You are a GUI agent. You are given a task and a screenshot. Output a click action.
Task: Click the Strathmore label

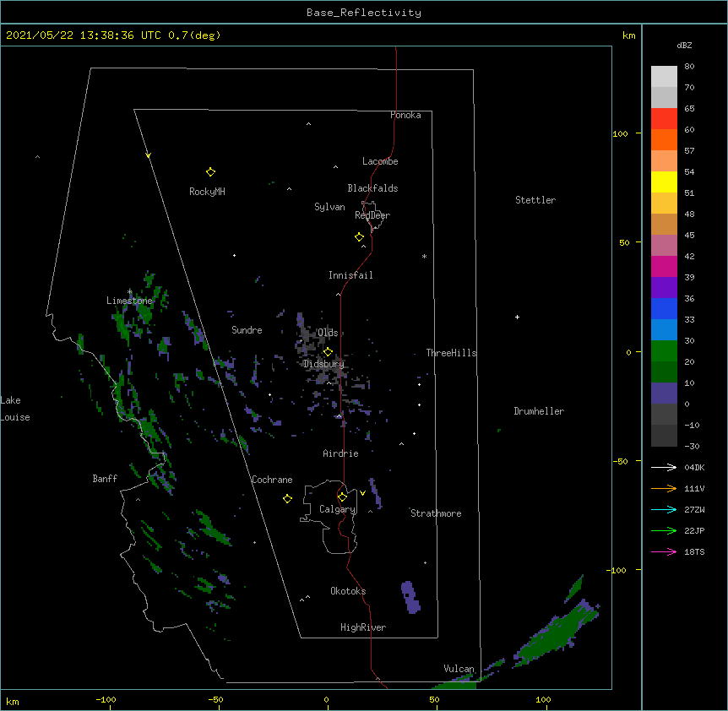tap(436, 513)
